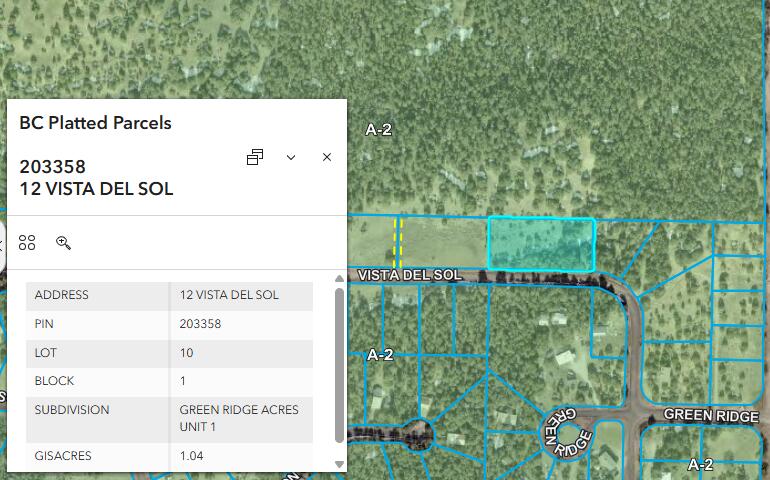Click the attribute table scroll-down arrow
Image resolution: width=770 pixels, height=480 pixels.
pos(339,464)
